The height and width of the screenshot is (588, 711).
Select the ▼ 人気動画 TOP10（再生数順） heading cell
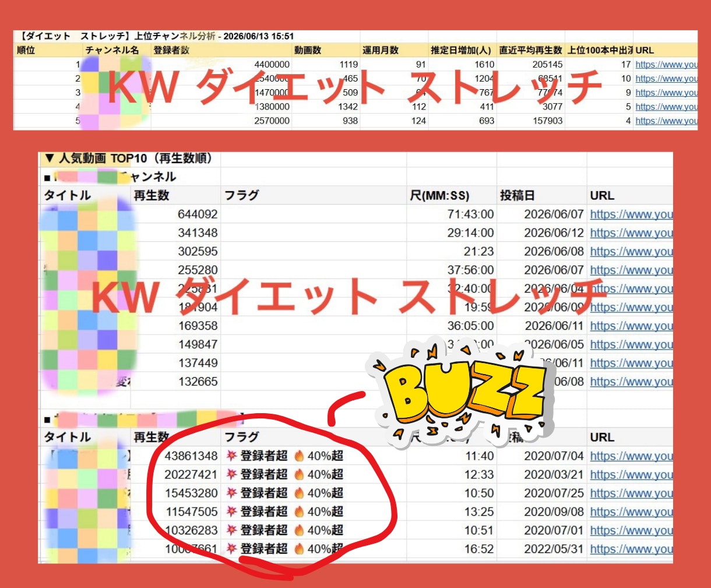click(128, 159)
